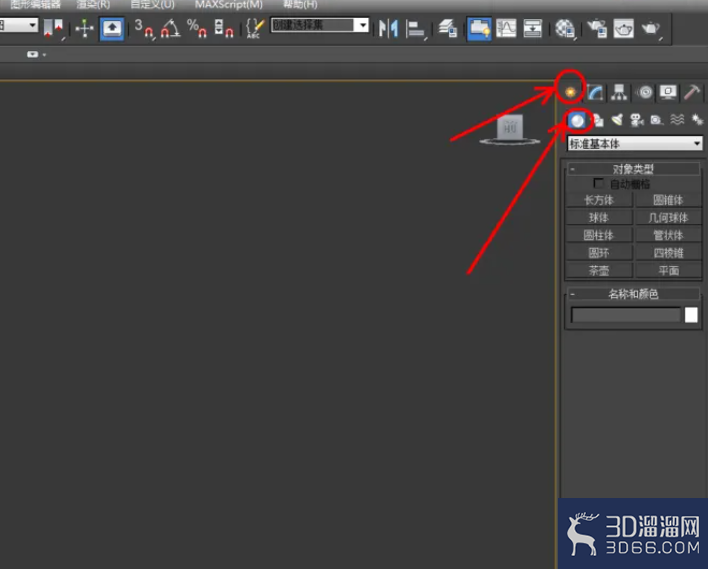Open the Layer Manager icon
This screenshot has width=708, height=569.
tap(448, 28)
